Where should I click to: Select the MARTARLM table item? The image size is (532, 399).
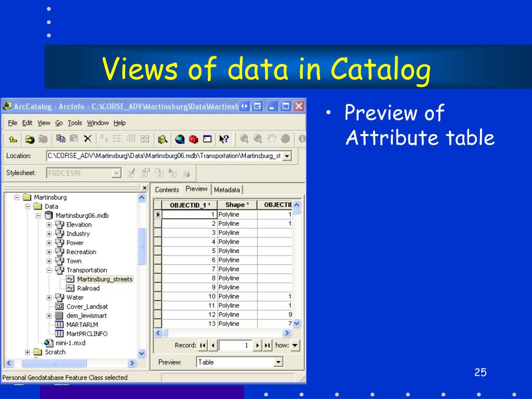click(x=82, y=325)
